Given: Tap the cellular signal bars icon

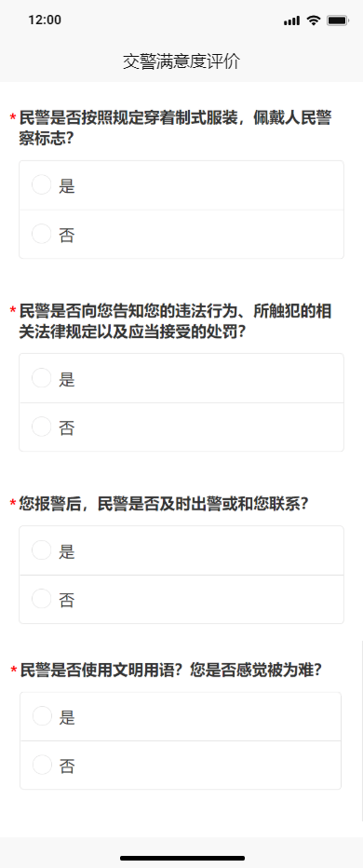Looking at the screenshot, I should coord(291,21).
